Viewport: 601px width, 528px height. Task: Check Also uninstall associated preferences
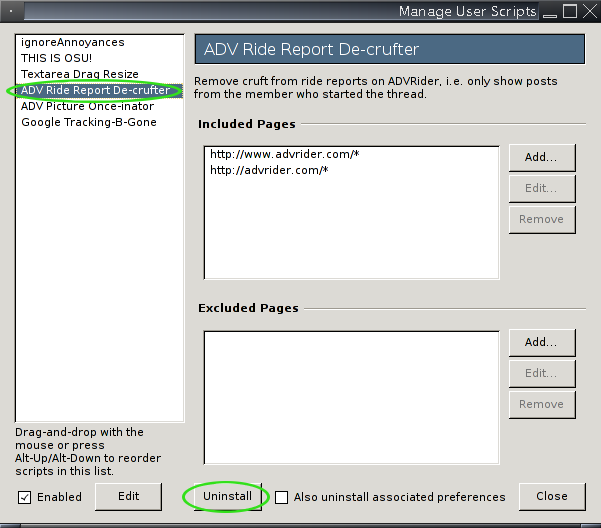pos(281,497)
